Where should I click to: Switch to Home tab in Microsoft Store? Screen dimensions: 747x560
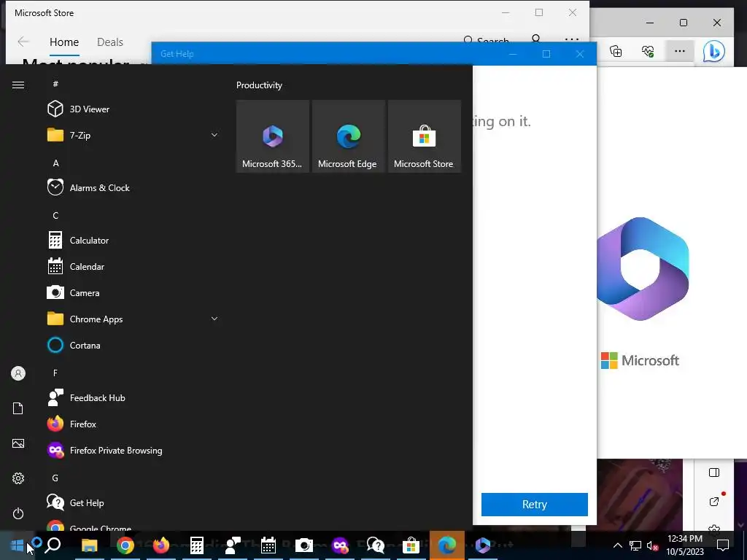[x=64, y=42]
